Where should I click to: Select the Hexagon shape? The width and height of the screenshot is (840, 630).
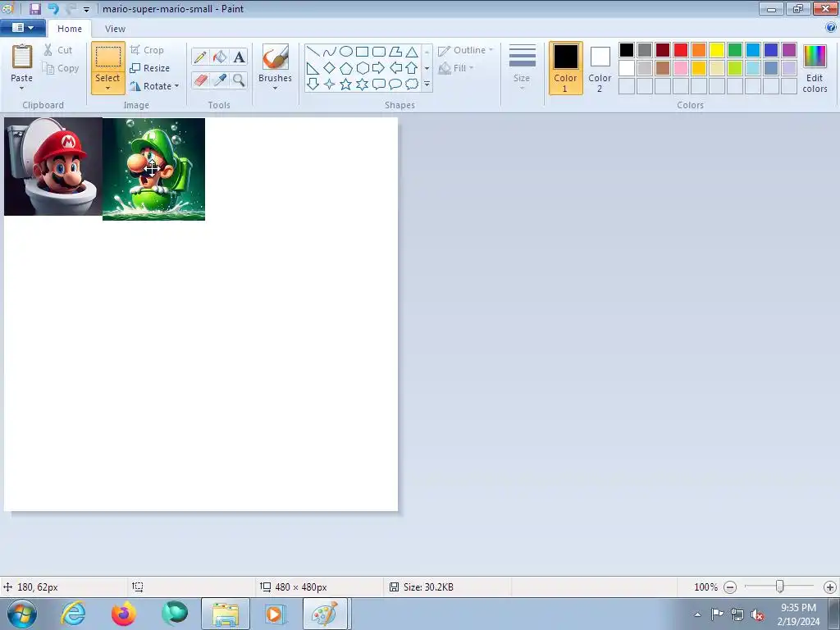pos(362,68)
